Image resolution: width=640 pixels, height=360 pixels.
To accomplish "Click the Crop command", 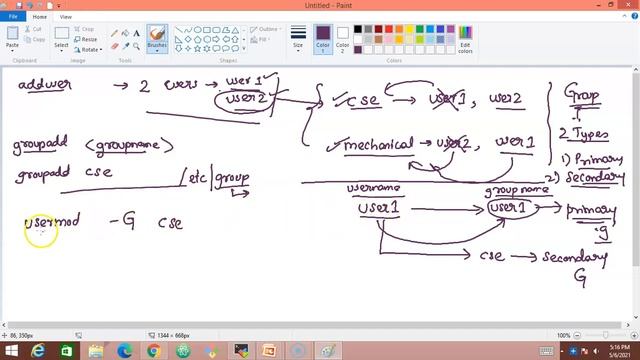I will pos(84,29).
